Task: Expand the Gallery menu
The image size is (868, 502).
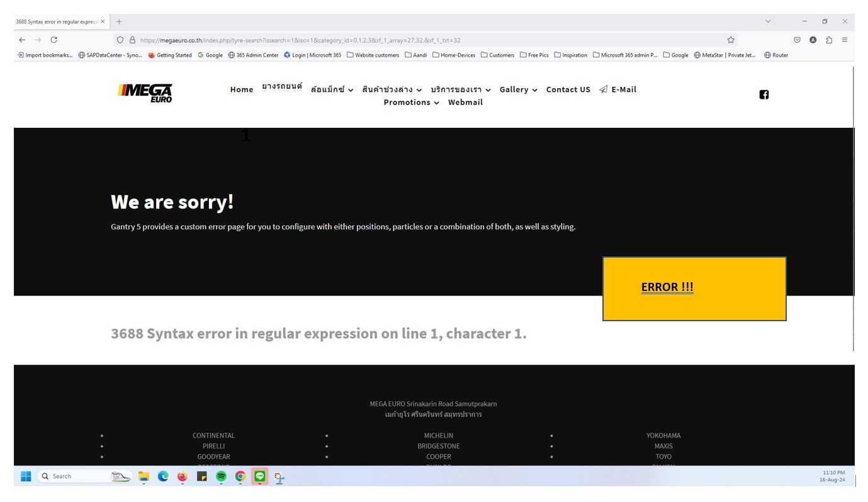Action: [x=518, y=89]
